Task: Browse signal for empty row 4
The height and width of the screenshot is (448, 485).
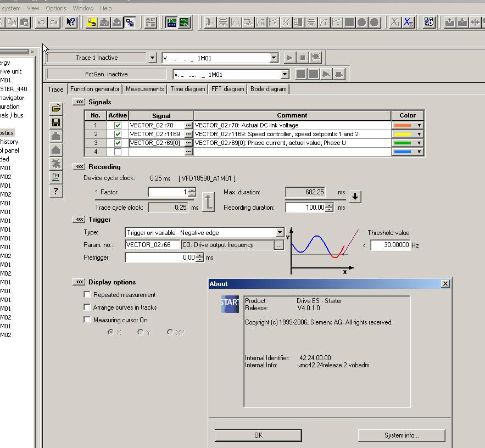Action: point(188,152)
